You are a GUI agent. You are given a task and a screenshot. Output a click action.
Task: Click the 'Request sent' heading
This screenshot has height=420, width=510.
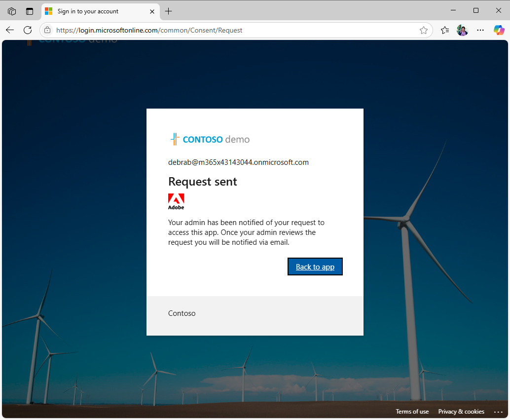pyautogui.click(x=203, y=181)
